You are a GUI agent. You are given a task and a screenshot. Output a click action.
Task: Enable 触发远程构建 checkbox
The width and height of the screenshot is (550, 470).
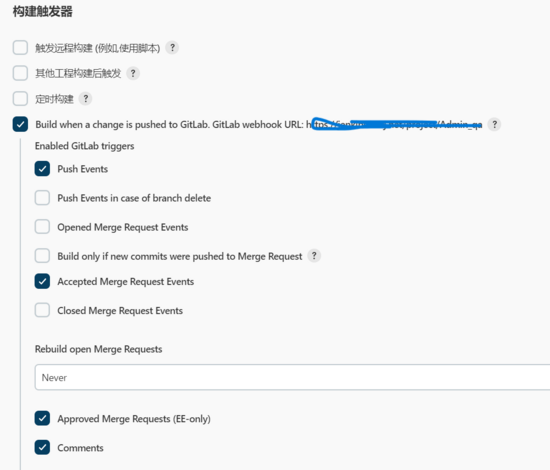pos(20,47)
